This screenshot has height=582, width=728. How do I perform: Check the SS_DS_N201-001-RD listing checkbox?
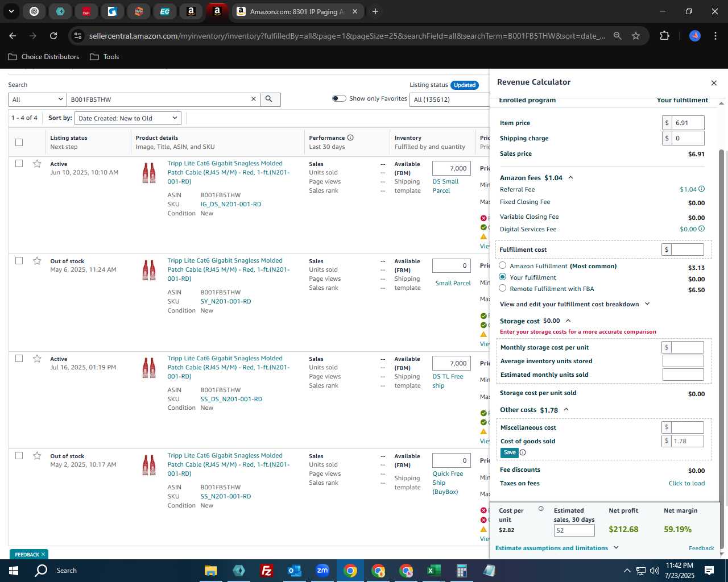click(x=19, y=359)
